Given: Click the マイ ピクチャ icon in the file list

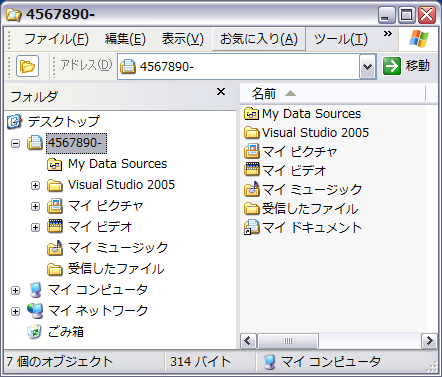Looking at the screenshot, I should tap(252, 151).
